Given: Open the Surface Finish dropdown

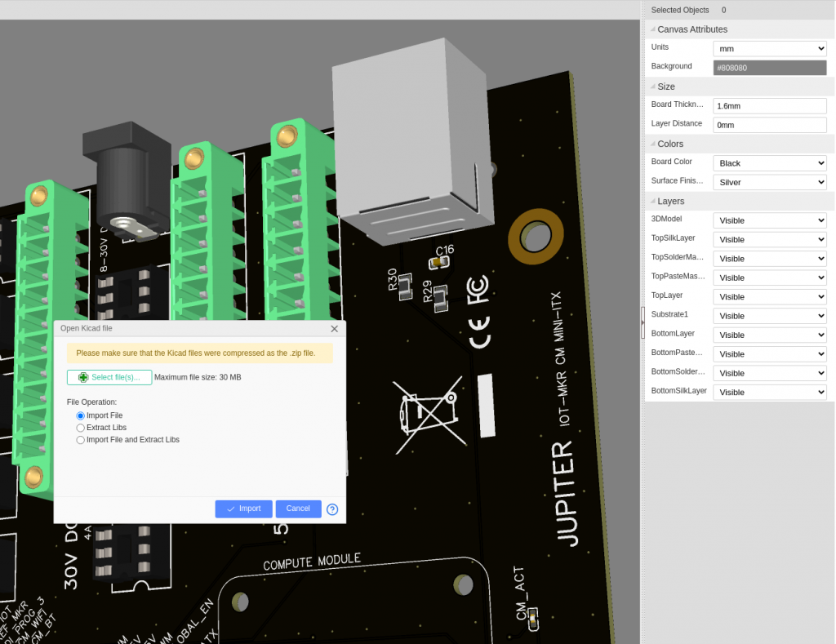Looking at the screenshot, I should 769,182.
